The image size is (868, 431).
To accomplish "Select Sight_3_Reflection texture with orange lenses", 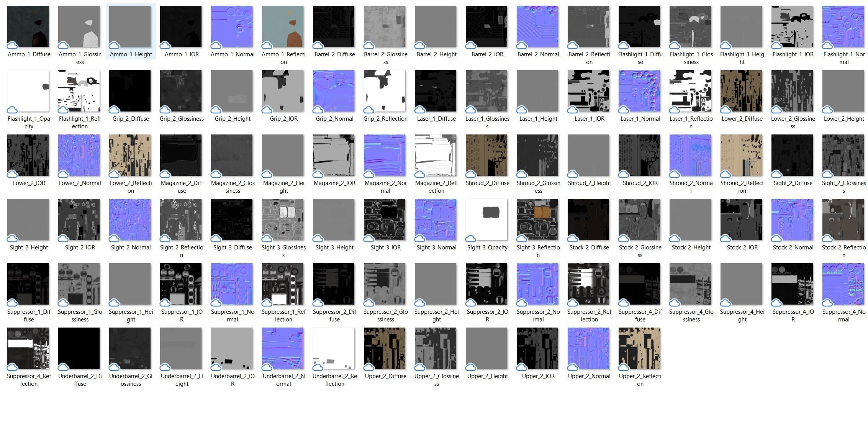I will point(537,220).
